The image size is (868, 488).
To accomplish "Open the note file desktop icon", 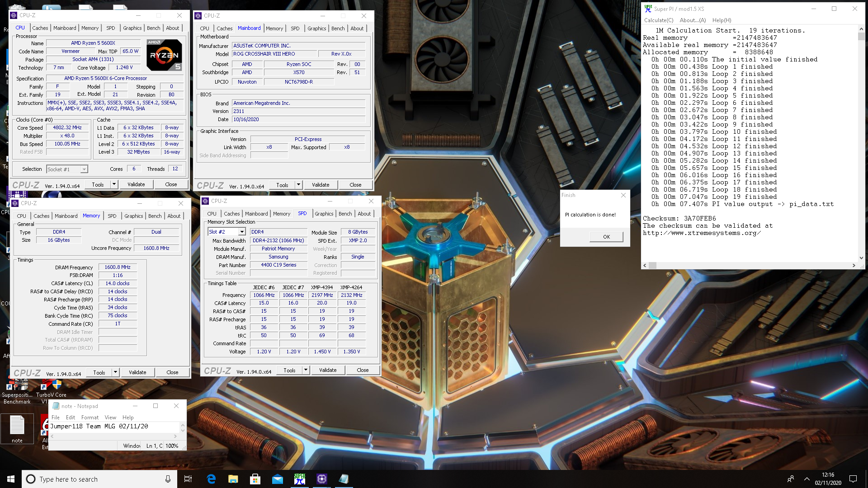I will coord(17,429).
